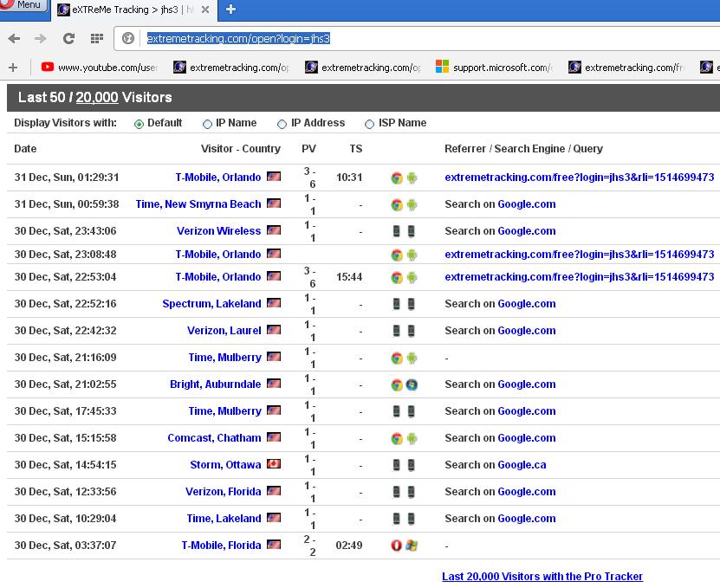Go forward to the next page
Screen dimensions: 720x588
click(x=41, y=39)
